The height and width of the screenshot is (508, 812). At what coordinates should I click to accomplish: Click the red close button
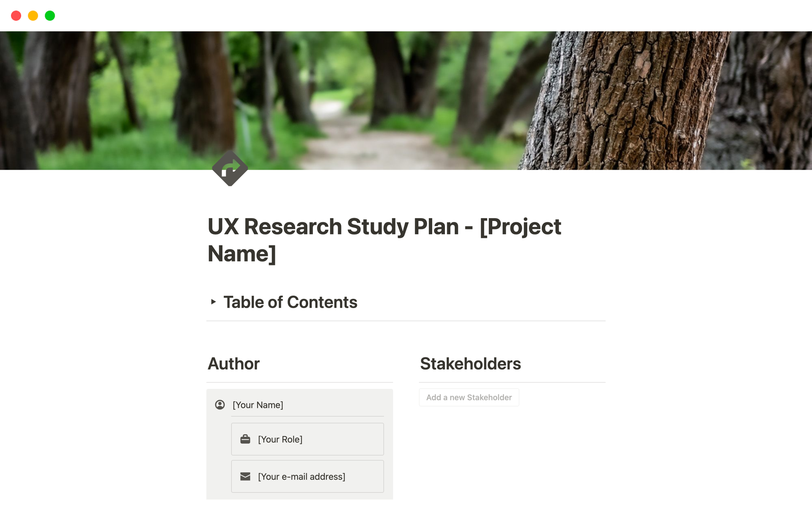click(16, 16)
